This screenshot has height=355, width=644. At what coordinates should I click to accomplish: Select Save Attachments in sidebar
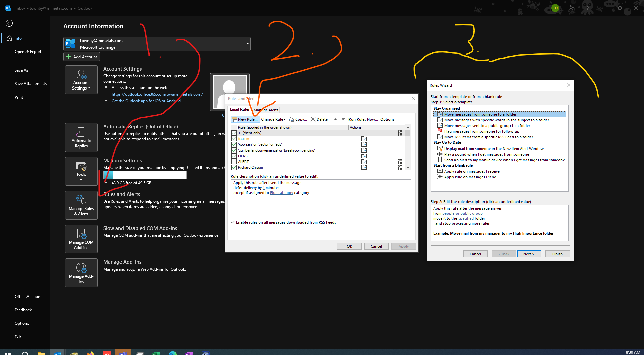pyautogui.click(x=31, y=84)
